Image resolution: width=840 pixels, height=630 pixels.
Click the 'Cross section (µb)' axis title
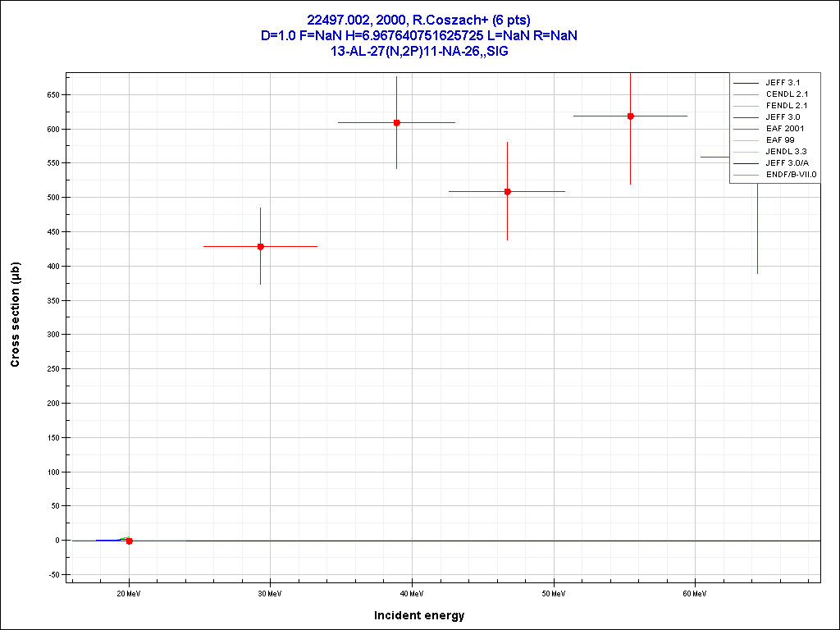pos(16,315)
